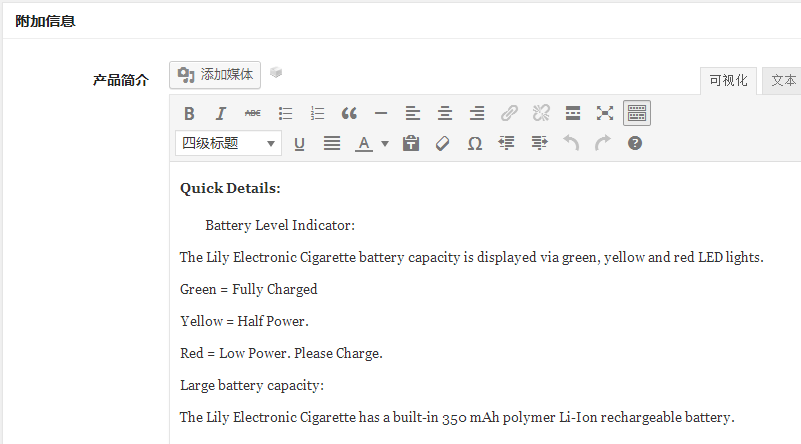The width and height of the screenshot is (801, 444).
Task: Insert a horizontal line
Action: [x=381, y=113]
